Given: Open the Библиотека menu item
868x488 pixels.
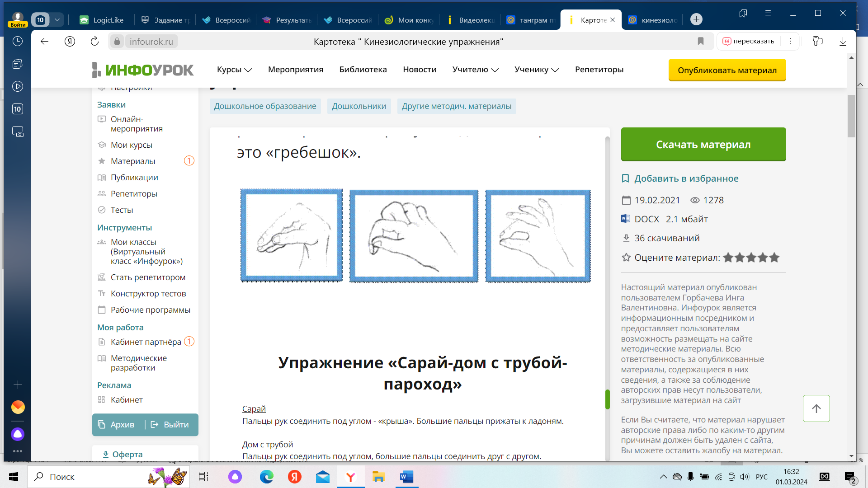Looking at the screenshot, I should [x=363, y=70].
